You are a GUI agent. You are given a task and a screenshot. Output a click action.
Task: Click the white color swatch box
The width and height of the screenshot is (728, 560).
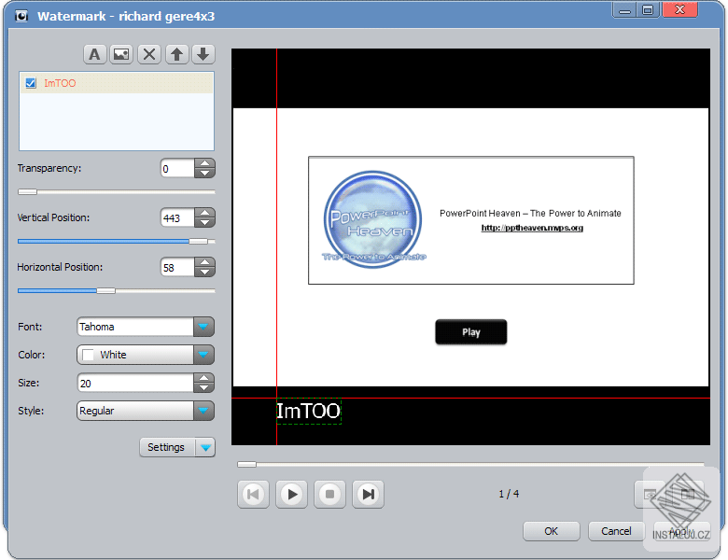(88, 355)
